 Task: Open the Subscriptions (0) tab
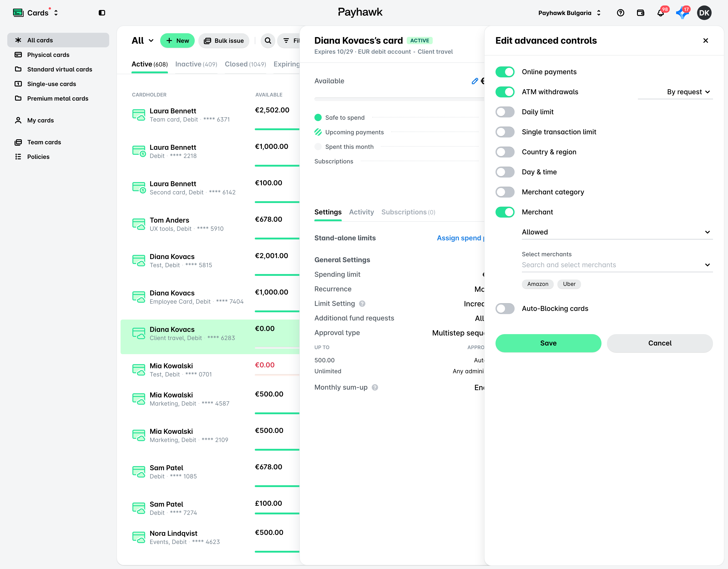[x=408, y=212]
